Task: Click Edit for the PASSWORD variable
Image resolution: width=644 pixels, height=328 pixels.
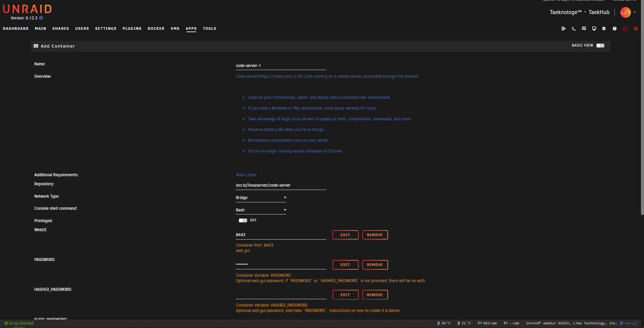Action: pyautogui.click(x=345, y=265)
